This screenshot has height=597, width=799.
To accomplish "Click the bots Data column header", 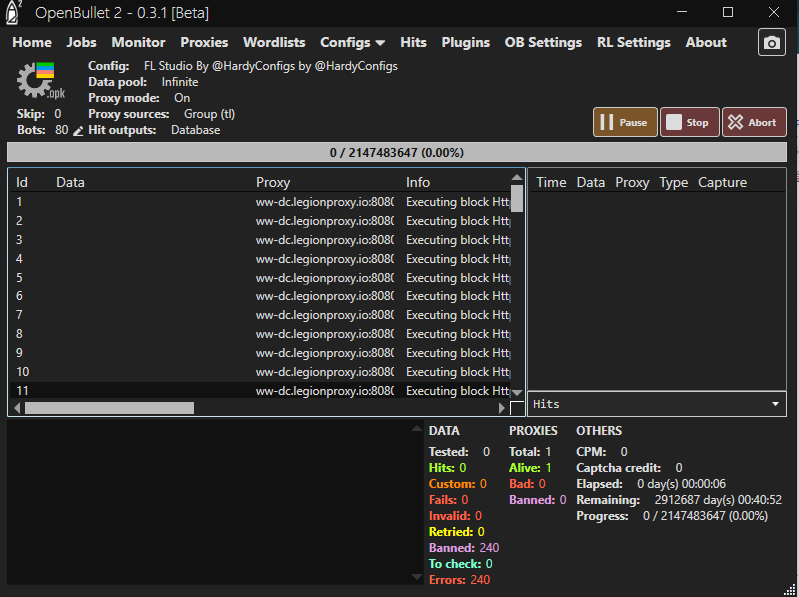I will [70, 182].
